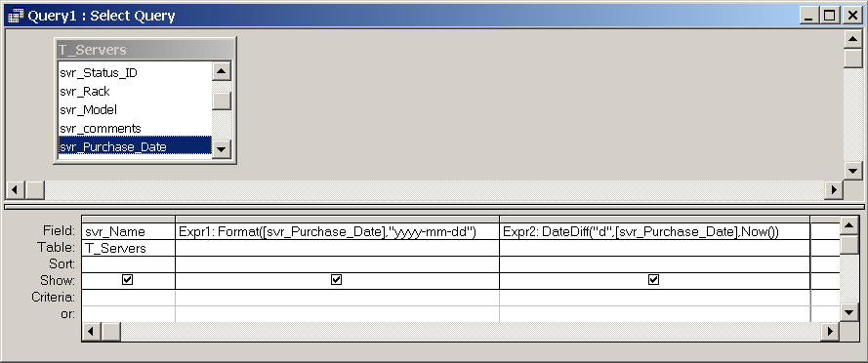Click the svr_Name field cell

click(129, 231)
